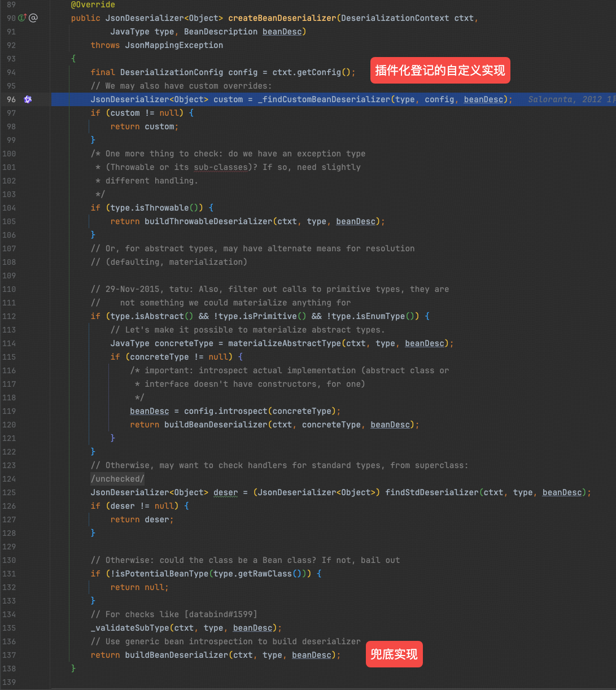Toggle a breakpoint on line number 104
Screen dimensions: 616x690
11,208
